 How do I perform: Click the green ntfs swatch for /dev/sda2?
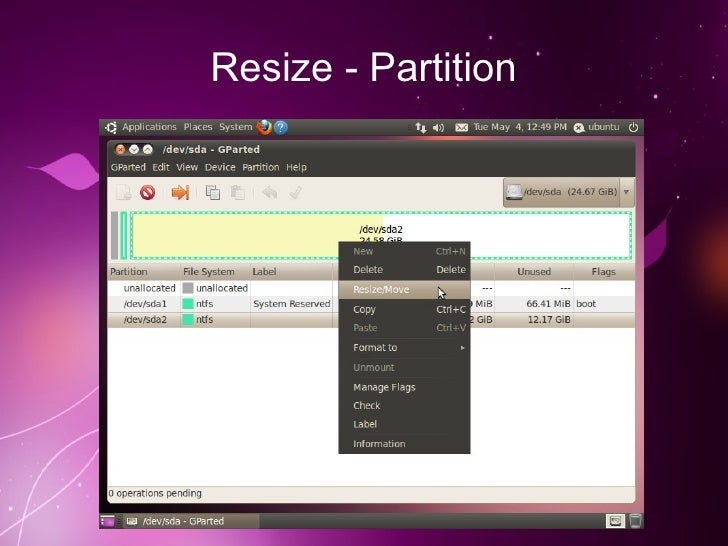[x=188, y=320]
